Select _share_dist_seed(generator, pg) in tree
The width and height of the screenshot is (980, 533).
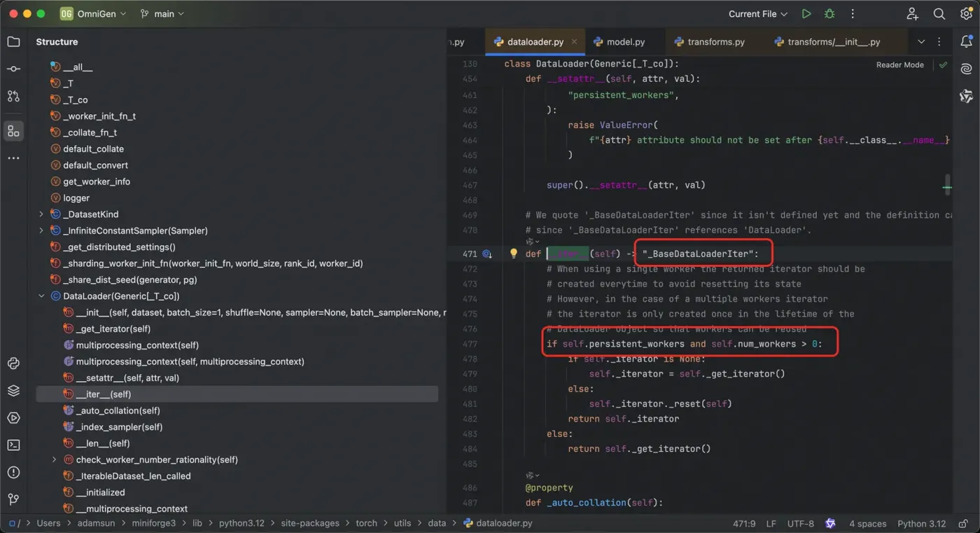[x=129, y=279]
